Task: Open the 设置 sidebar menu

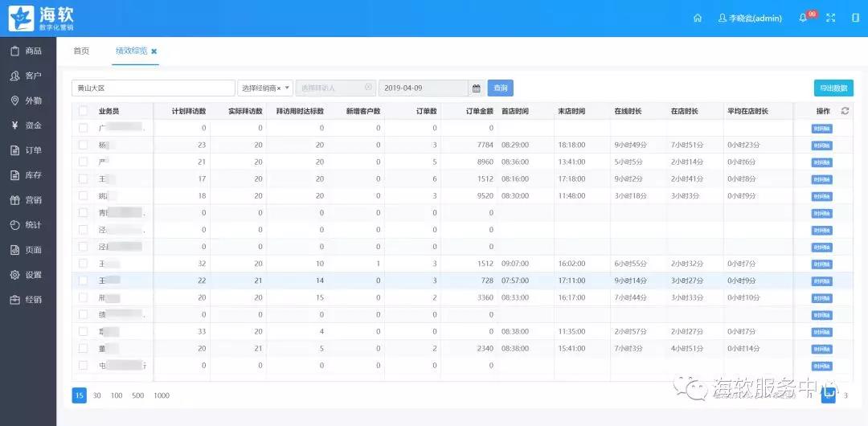Action: click(27, 275)
